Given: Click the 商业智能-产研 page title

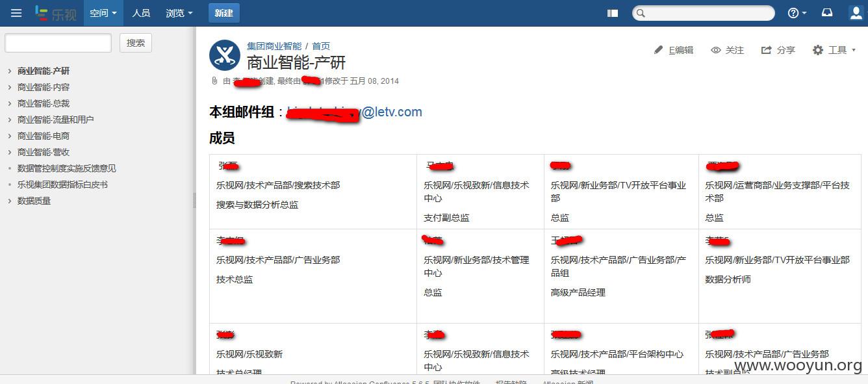Looking at the screenshot, I should coord(296,62).
